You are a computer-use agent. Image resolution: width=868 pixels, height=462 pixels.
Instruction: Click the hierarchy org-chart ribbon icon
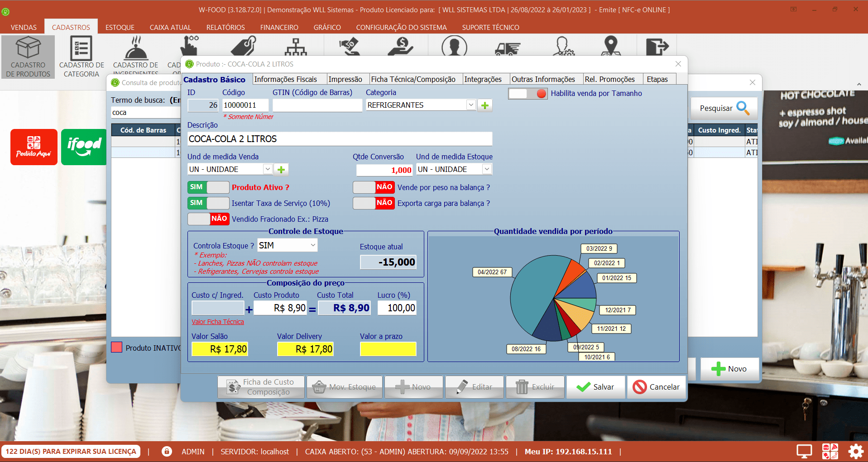296,47
